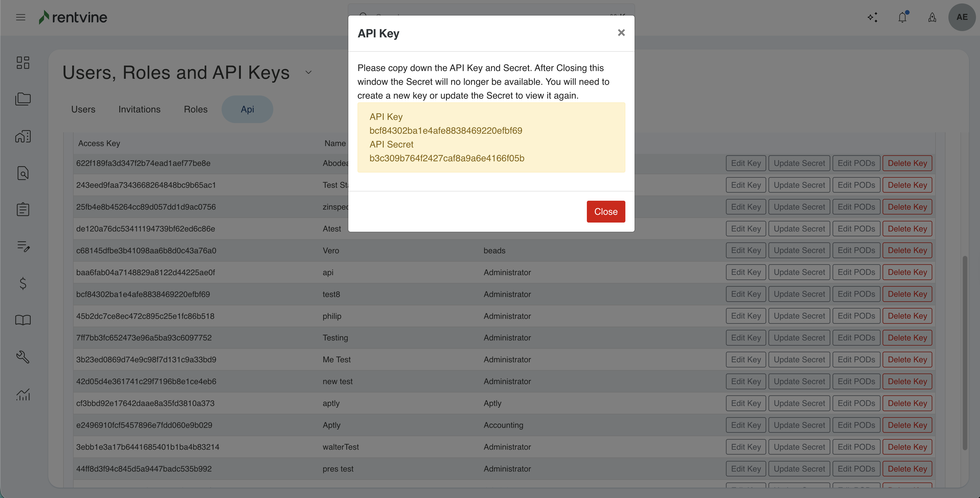Click the red Close button

click(606, 212)
